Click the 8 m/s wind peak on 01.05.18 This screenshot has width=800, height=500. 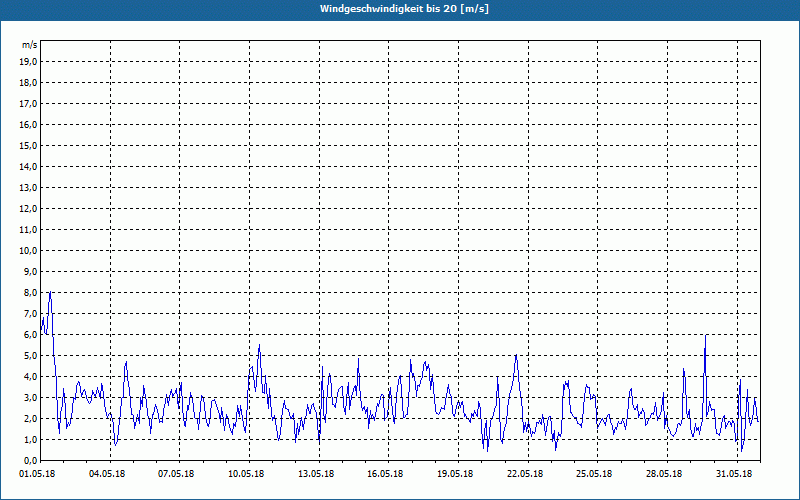50,292
